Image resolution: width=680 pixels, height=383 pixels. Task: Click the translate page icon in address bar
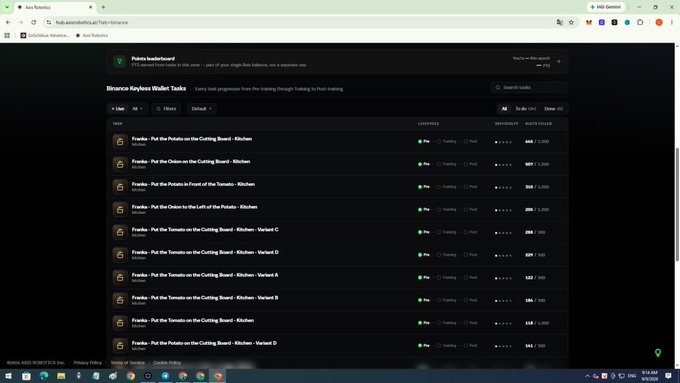click(x=559, y=22)
